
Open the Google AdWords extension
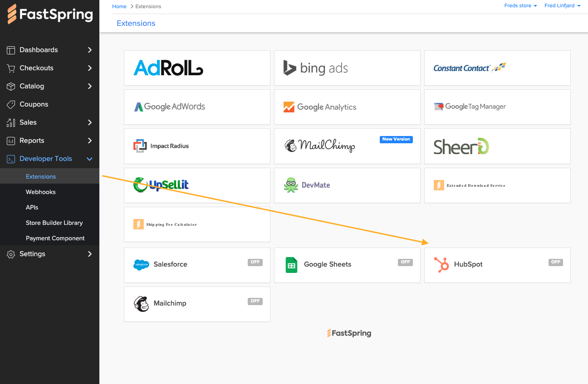coord(197,107)
